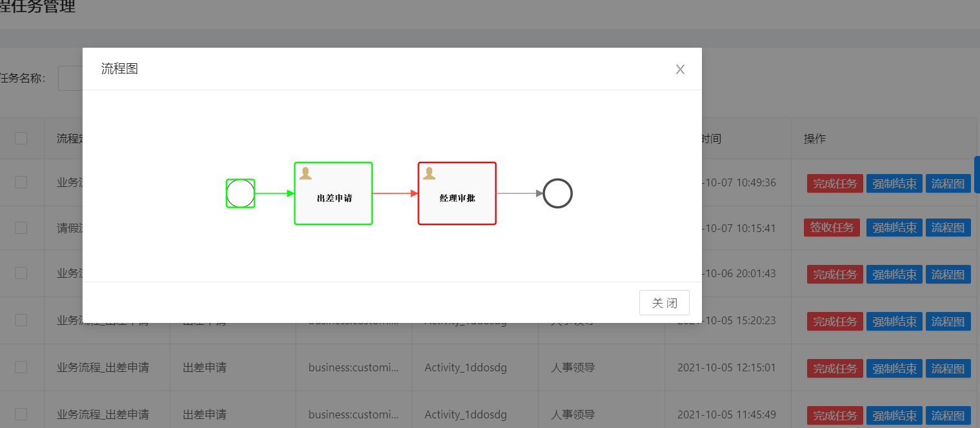Select the end event circle in the diagram
This screenshot has width=980, height=428.
coord(558,193)
